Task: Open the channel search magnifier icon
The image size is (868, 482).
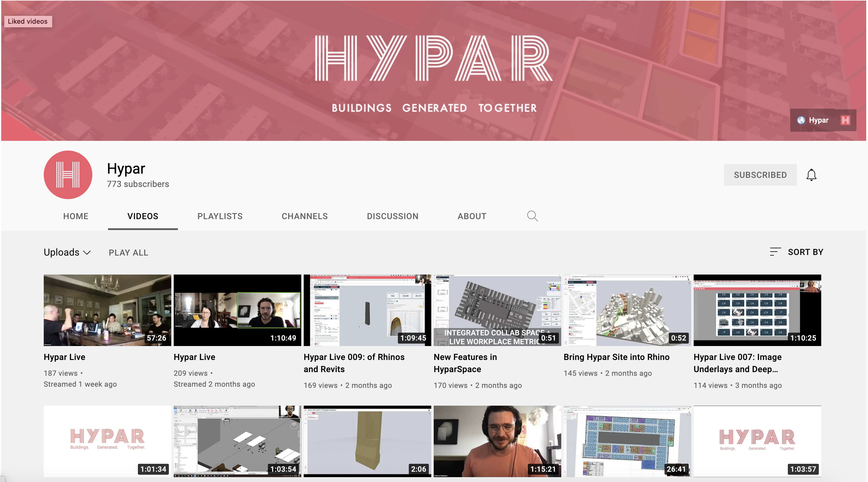Action: pos(532,216)
